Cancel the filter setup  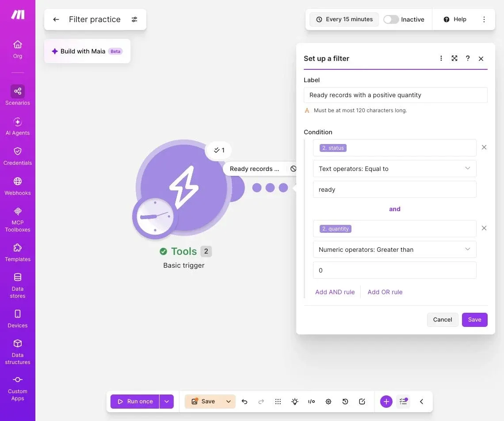(442, 319)
